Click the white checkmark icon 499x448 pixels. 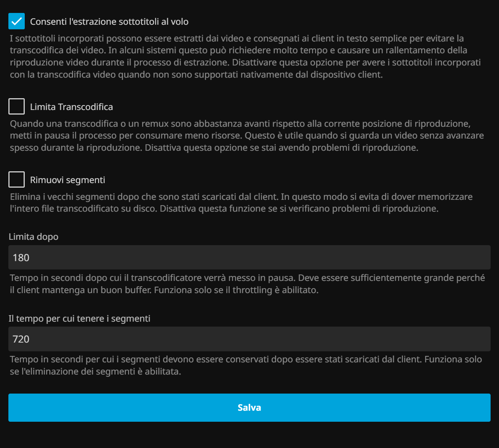17,21
